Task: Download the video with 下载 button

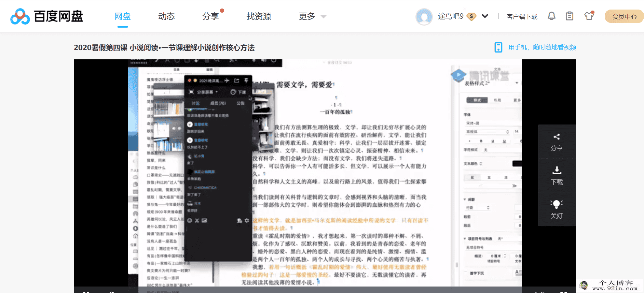Action: (x=557, y=176)
